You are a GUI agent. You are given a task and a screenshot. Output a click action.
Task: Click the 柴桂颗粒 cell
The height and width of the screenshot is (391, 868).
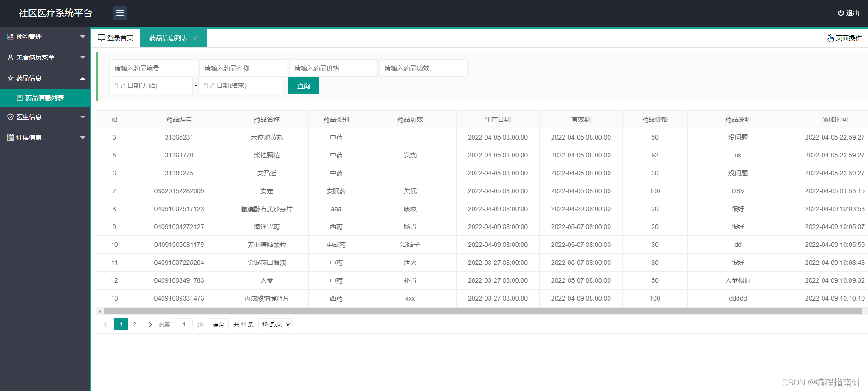pyautogui.click(x=267, y=155)
